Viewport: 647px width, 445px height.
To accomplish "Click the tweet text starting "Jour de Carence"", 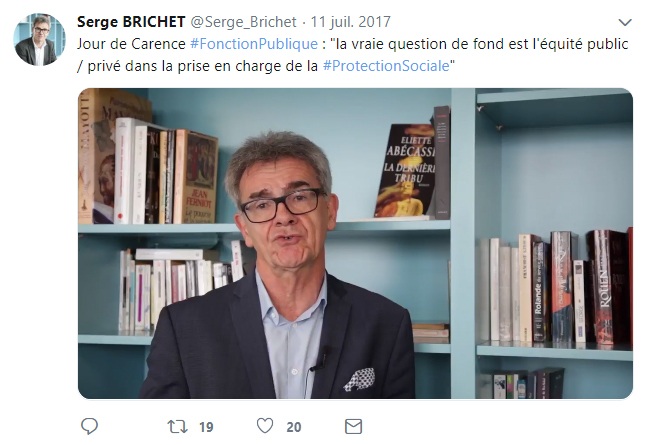I will click(352, 55).
